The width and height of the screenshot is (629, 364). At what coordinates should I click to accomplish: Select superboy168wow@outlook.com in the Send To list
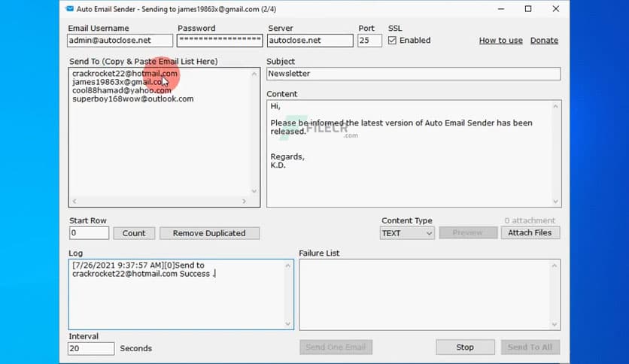point(132,99)
